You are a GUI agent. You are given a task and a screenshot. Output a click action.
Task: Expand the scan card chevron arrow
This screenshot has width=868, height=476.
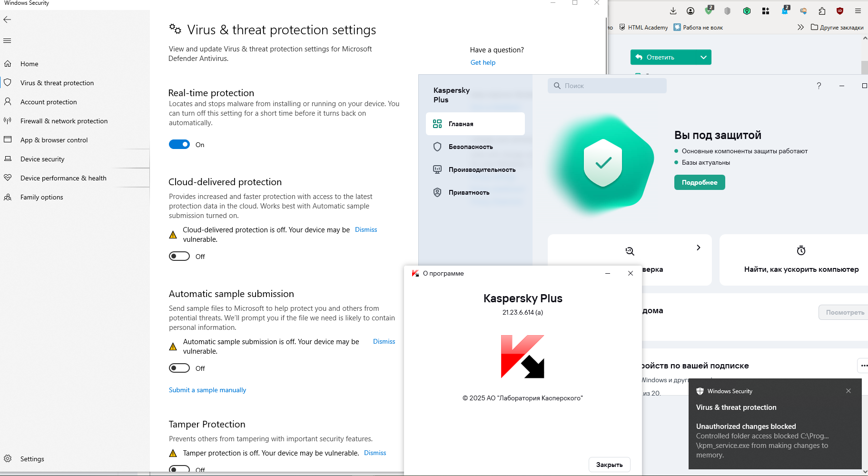coord(699,248)
